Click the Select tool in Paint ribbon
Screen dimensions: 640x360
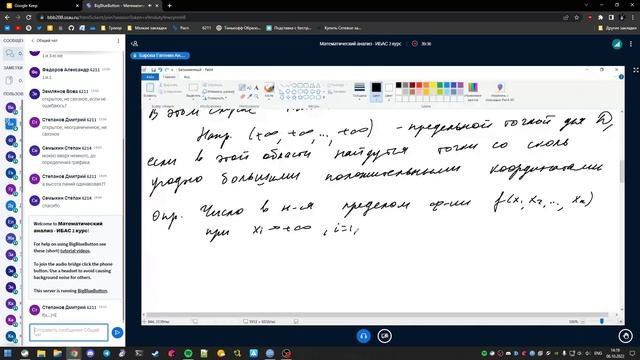193,90
